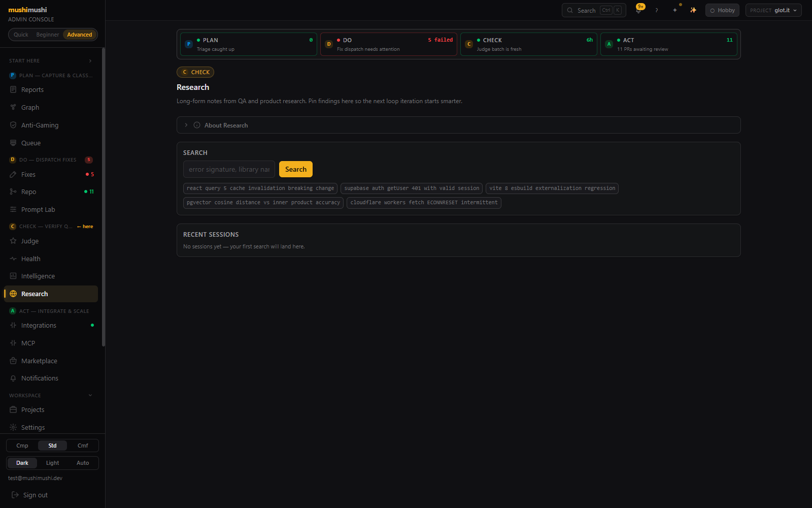Open the PROJECT glot.it dropdown
The width and height of the screenshot is (812, 508).
773,10
